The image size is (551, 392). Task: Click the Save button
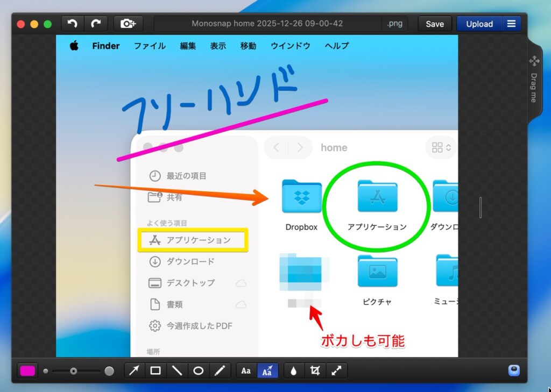[435, 24]
